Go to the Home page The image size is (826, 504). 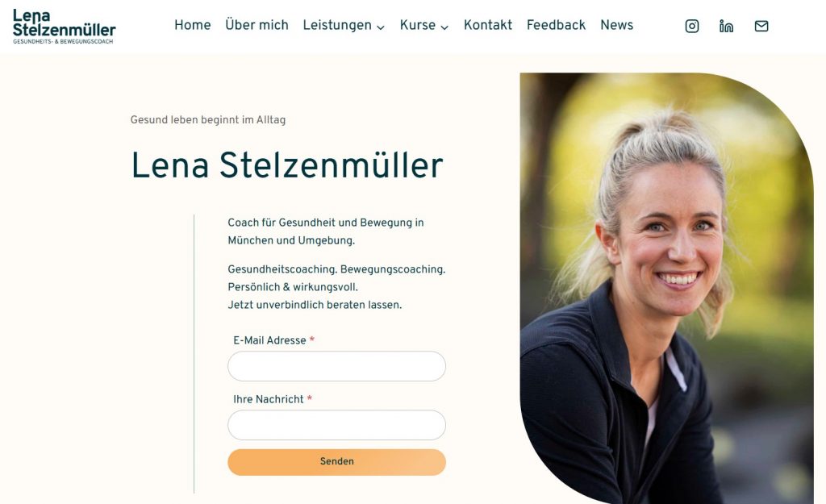coord(192,25)
